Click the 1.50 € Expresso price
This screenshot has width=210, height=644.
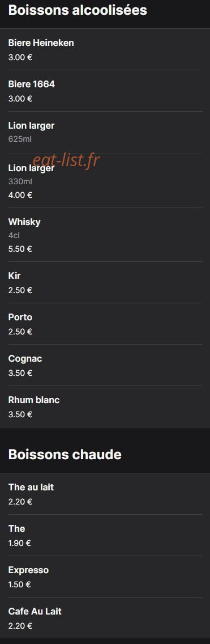coord(19,584)
